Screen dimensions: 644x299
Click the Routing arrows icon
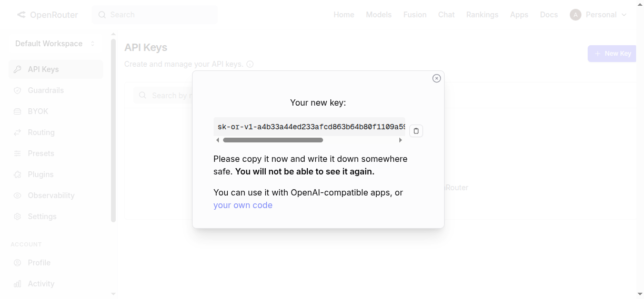pyautogui.click(x=17, y=132)
